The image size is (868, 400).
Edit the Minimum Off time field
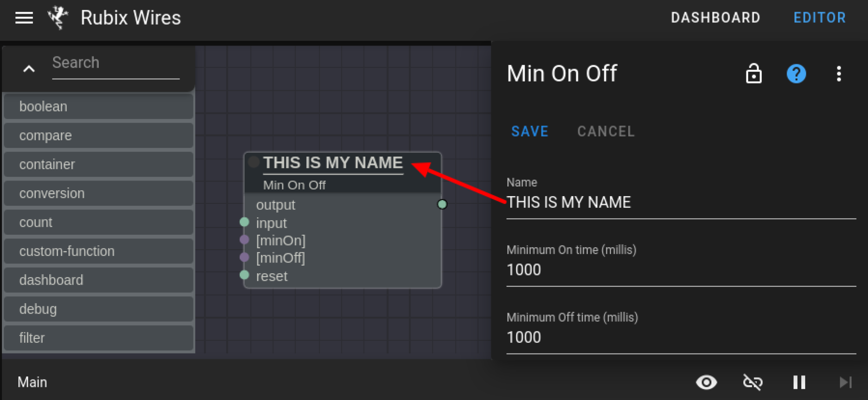[681, 337]
